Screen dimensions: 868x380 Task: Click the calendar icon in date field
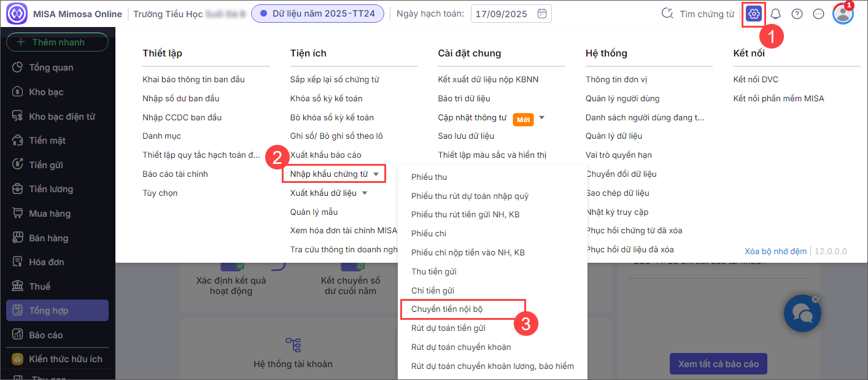541,14
